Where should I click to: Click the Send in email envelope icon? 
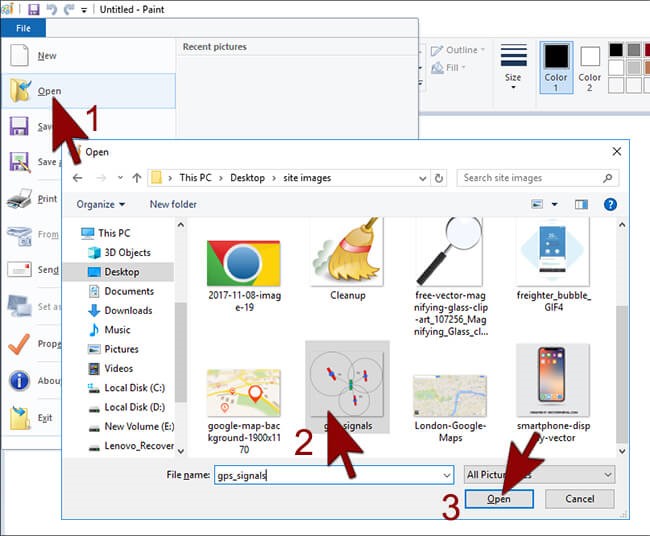(19, 270)
